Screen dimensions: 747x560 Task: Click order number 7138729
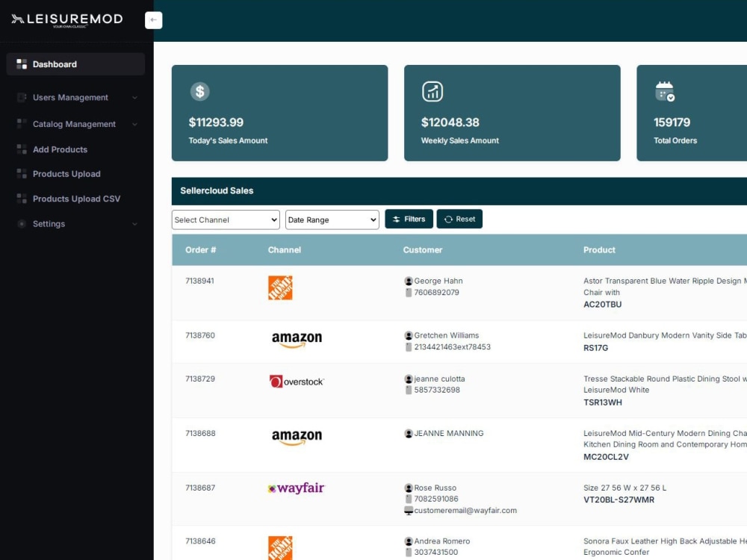click(x=200, y=379)
